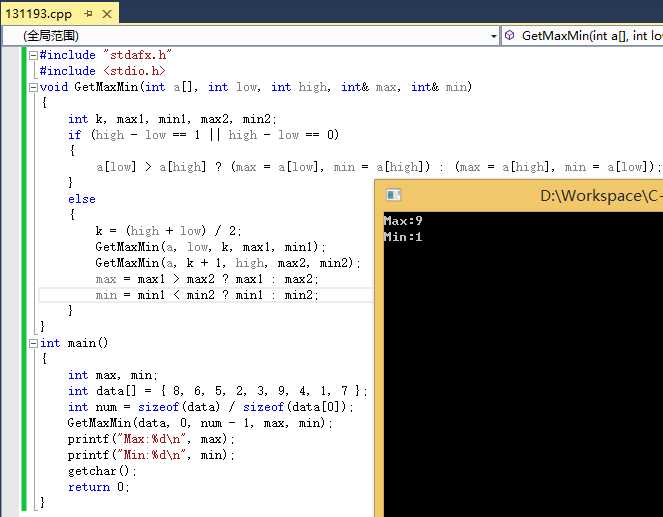Click the console window application icon

393,195
